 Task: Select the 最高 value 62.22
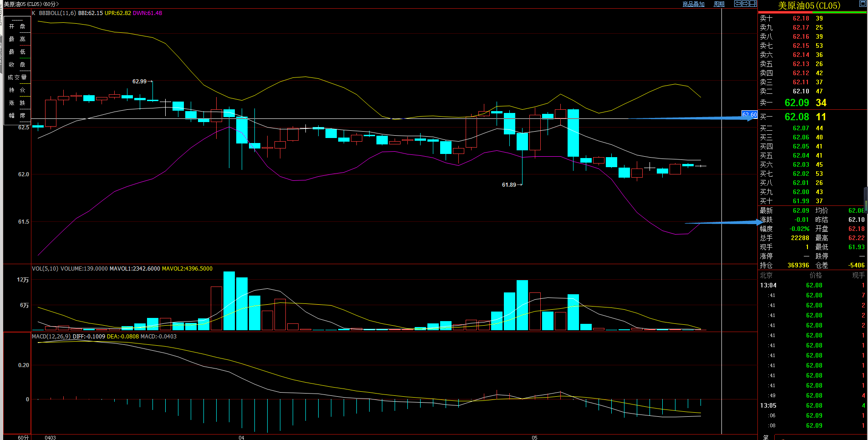click(857, 238)
